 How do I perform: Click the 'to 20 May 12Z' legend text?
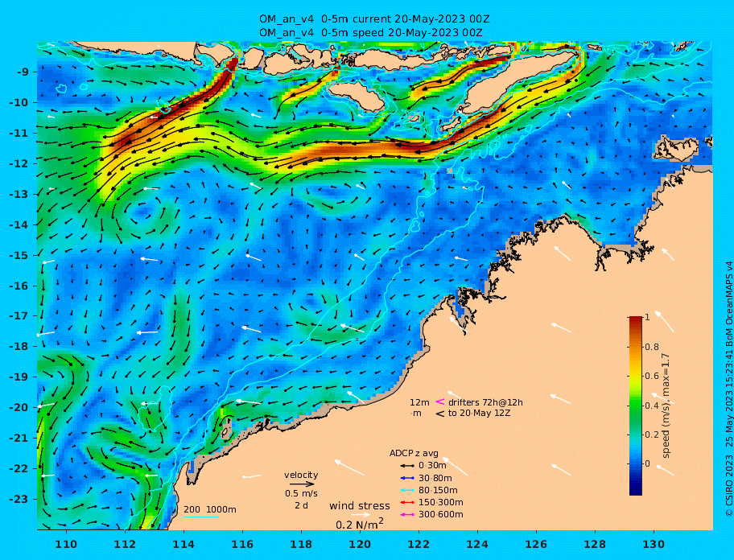pos(480,413)
